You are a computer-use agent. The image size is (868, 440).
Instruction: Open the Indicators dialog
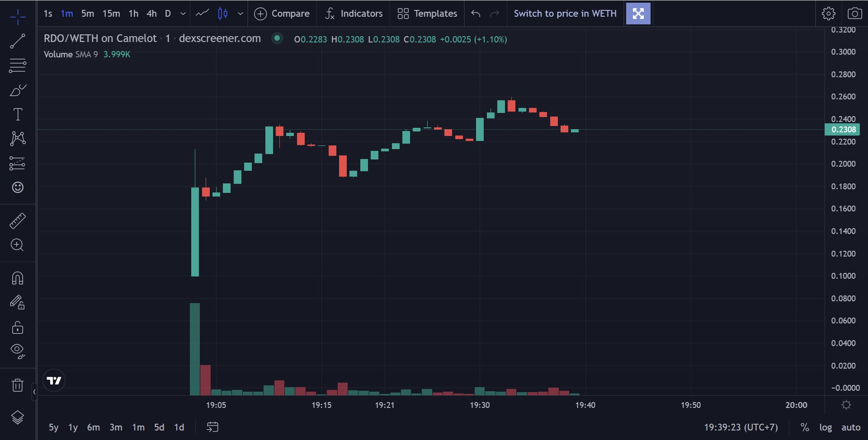click(353, 13)
